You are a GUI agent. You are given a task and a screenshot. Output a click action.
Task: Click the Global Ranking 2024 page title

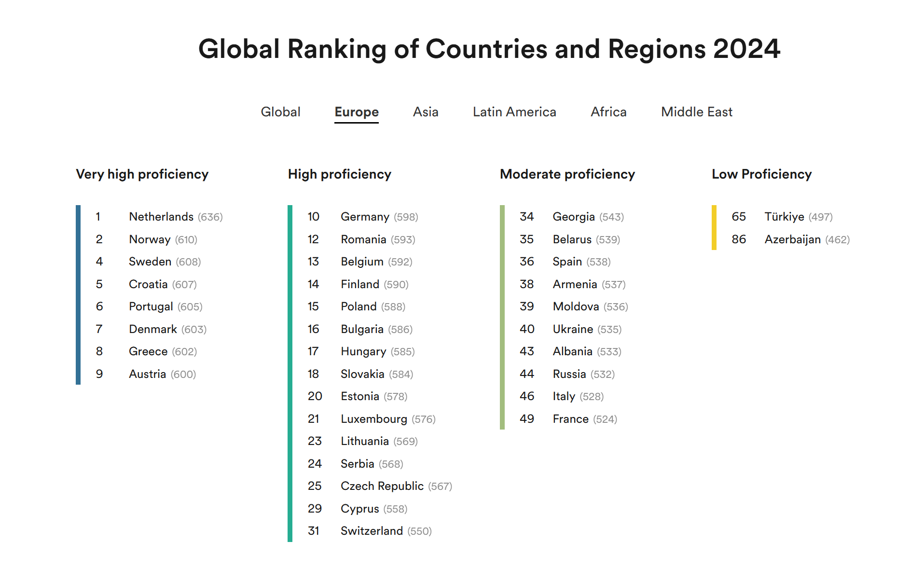pyautogui.click(x=489, y=49)
